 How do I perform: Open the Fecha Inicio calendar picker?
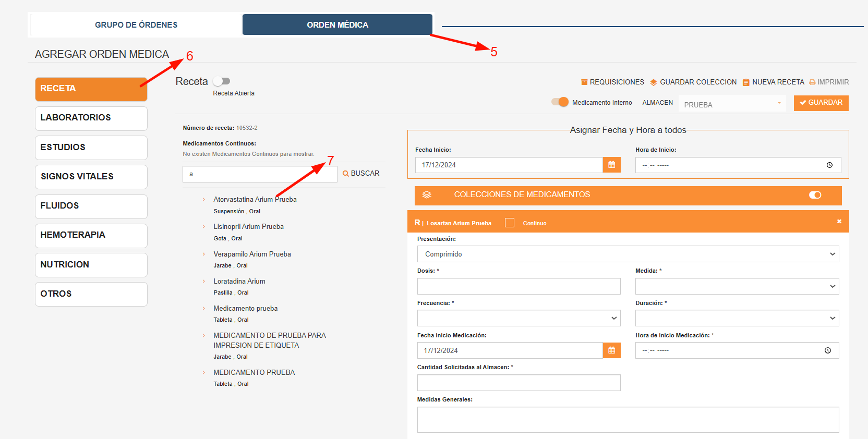[x=611, y=165]
